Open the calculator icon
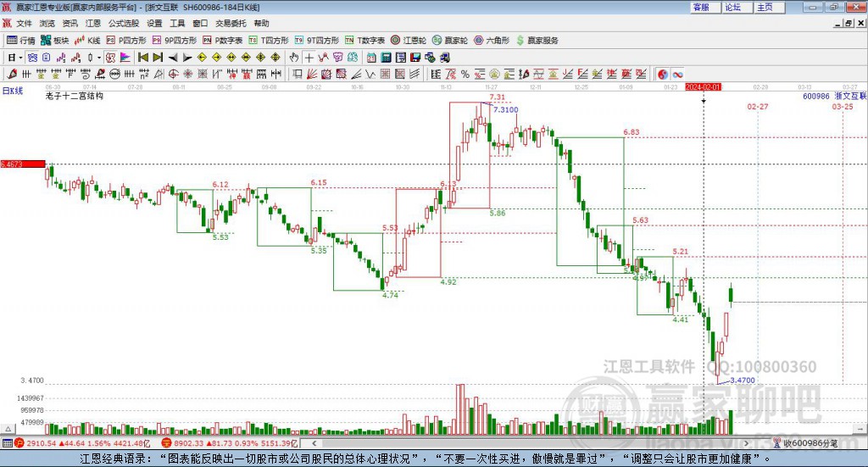 coord(386,58)
